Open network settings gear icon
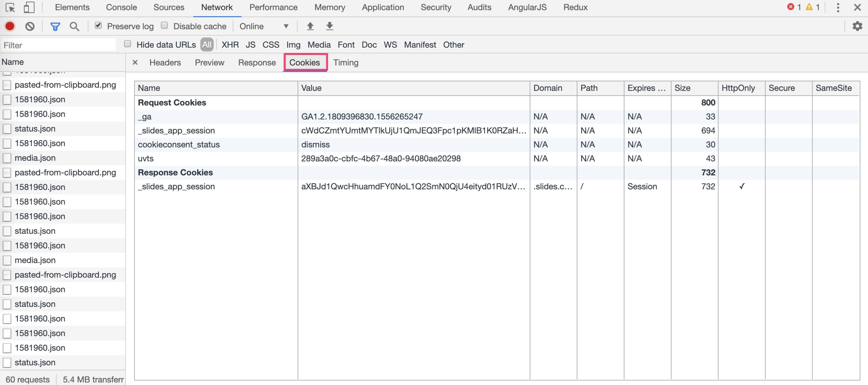Image resolution: width=868 pixels, height=385 pixels. click(857, 26)
